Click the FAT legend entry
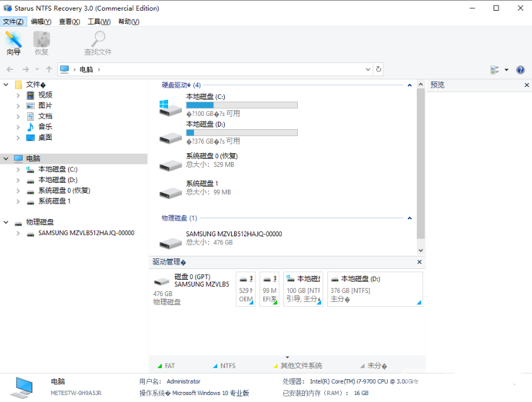Image resolution: width=532 pixels, height=402 pixels. click(x=166, y=365)
